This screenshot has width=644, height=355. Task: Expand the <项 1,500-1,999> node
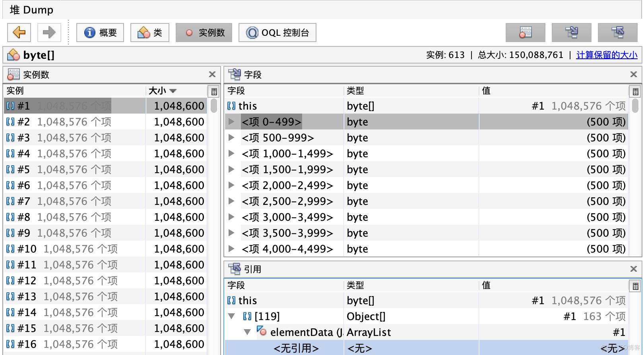[231, 170]
